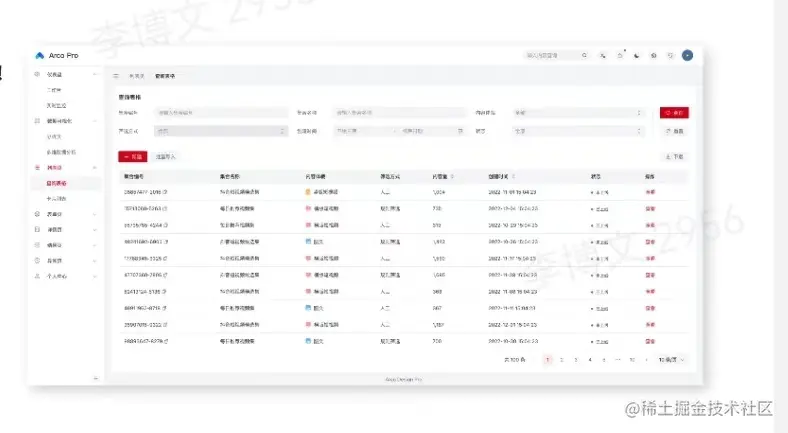Viewport: 788px width, 433px height.
Task: Collapse the 仪表盘 sidebar group chevron
Action: (95, 74)
